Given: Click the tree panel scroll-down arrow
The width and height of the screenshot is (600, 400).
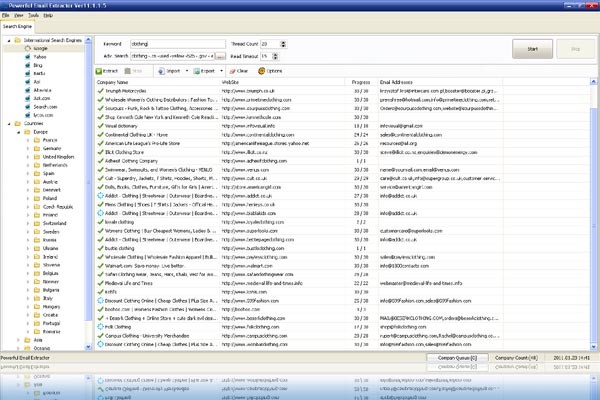Looking at the screenshot, I should (88, 347).
